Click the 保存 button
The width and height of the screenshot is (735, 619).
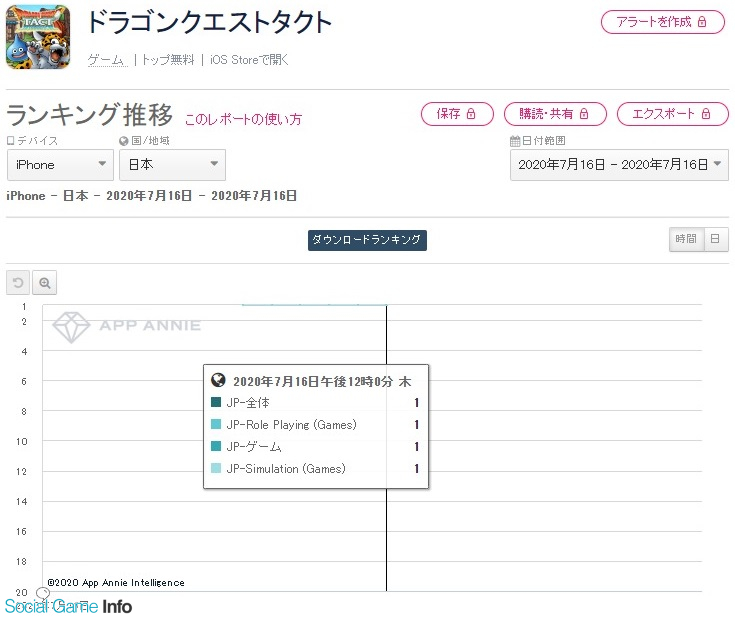coord(457,114)
